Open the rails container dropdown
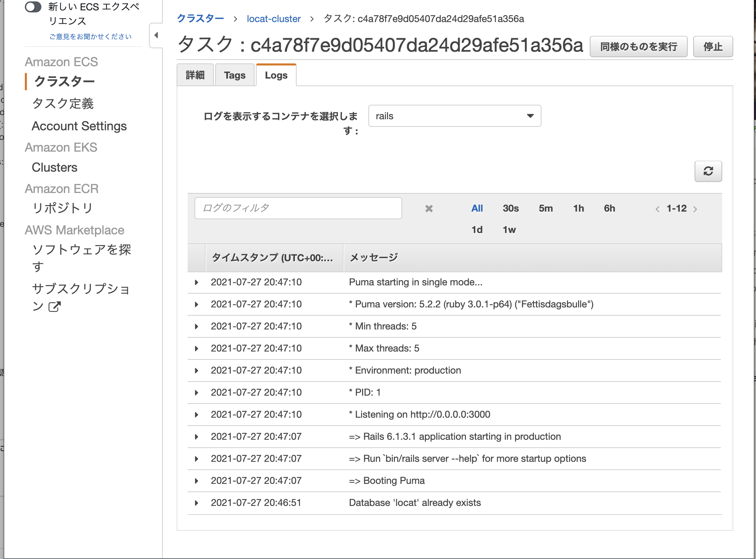 pyautogui.click(x=454, y=116)
